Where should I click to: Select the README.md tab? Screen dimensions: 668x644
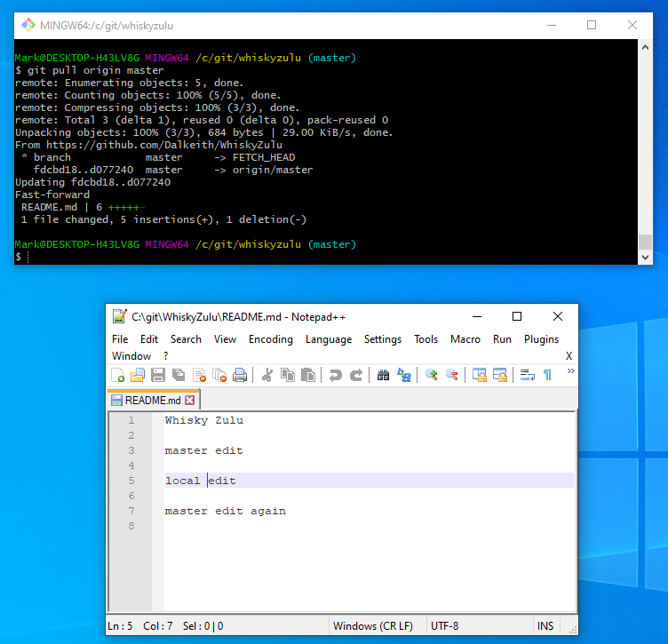coord(153,401)
